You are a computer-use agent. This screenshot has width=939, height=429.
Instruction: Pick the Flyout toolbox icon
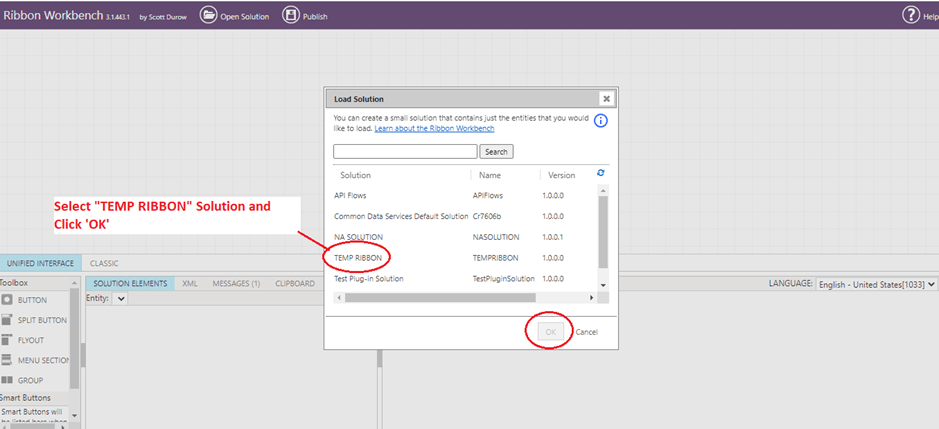(8, 340)
